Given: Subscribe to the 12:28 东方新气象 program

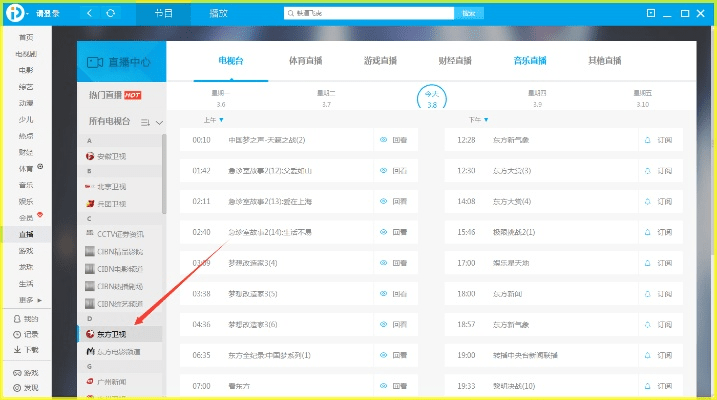Looking at the screenshot, I should pyautogui.click(x=657, y=140).
